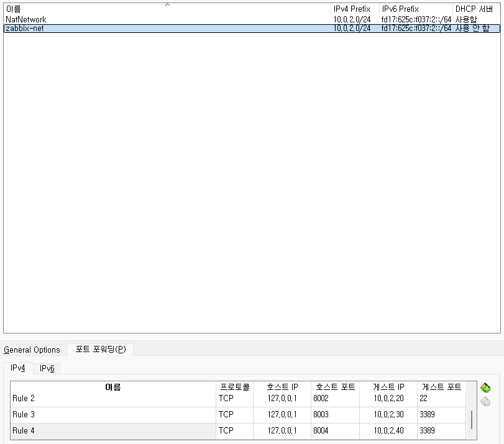The height and width of the screenshot is (444, 504).
Task: Click guest port 3389 of Rule 4
Action: point(441,430)
